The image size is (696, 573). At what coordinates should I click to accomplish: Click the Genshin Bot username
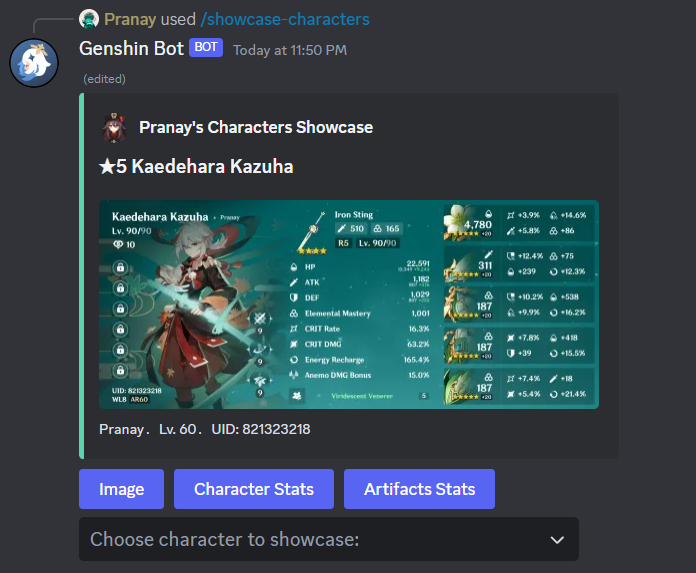point(131,48)
